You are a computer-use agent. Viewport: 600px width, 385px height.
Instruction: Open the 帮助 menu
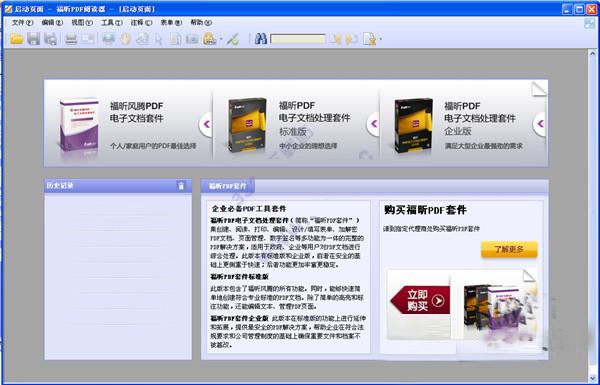pyautogui.click(x=201, y=23)
